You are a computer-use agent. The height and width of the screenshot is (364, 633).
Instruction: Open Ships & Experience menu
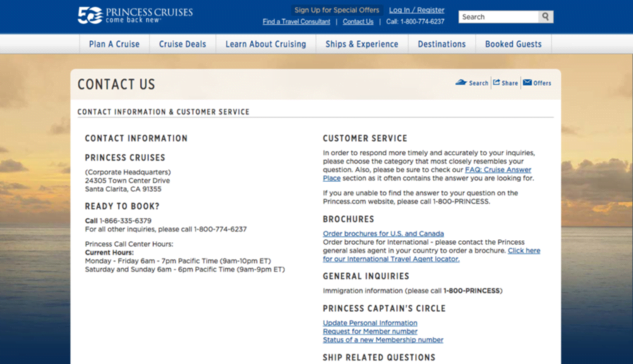pos(362,44)
